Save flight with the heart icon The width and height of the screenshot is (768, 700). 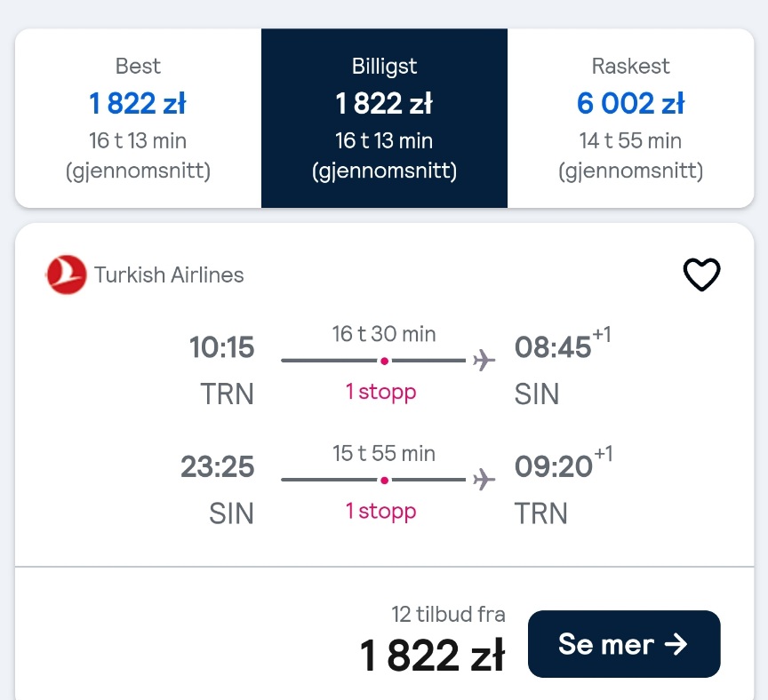(701, 274)
